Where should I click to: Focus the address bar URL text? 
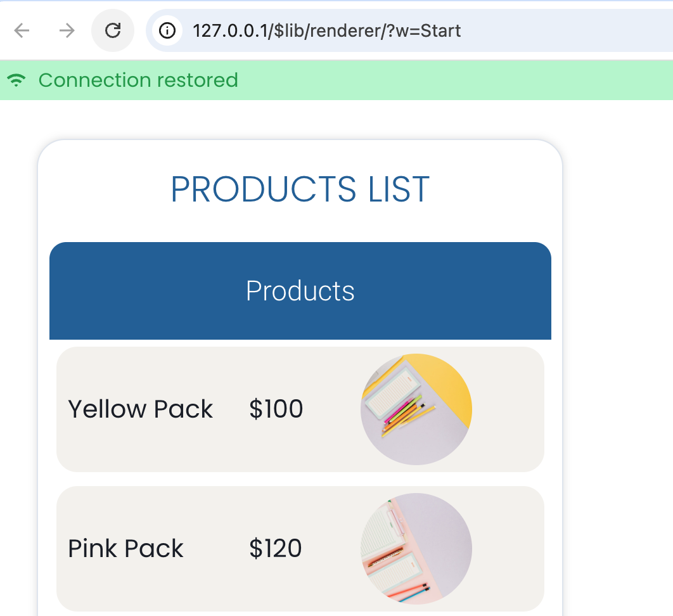click(x=326, y=30)
